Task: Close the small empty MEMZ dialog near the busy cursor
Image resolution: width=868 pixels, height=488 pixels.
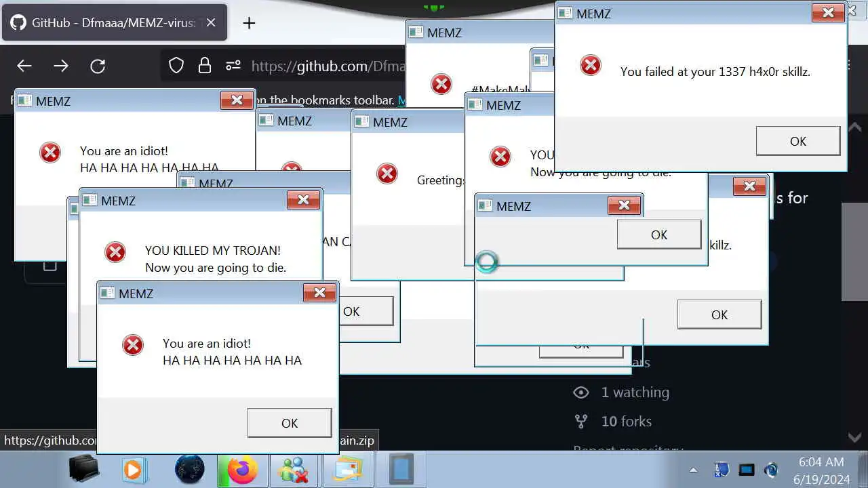Action: coord(624,205)
